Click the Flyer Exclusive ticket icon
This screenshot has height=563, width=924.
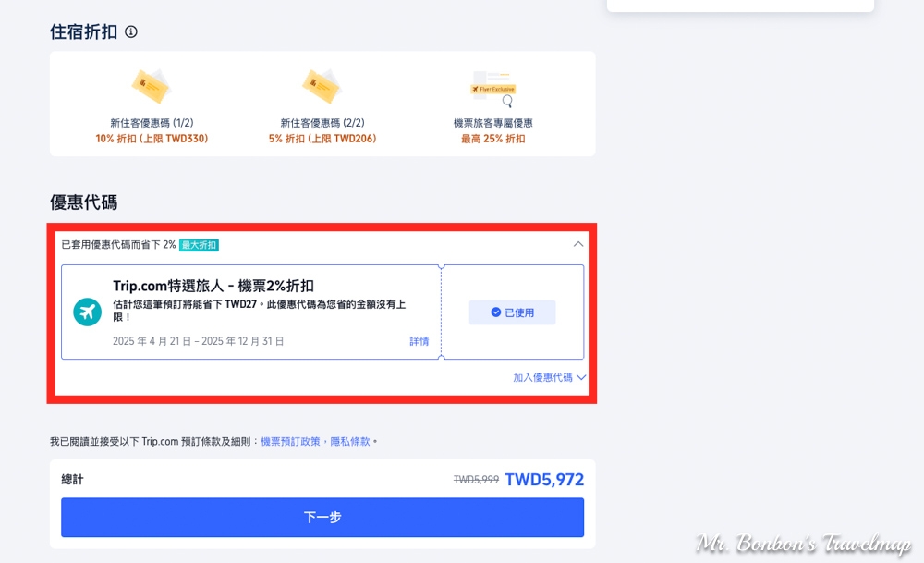(492, 89)
